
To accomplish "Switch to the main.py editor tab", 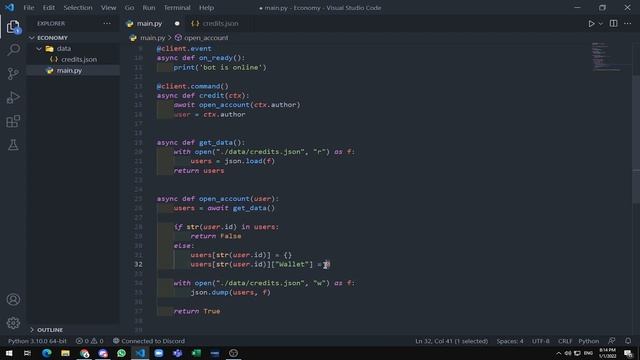I will tap(149, 24).
